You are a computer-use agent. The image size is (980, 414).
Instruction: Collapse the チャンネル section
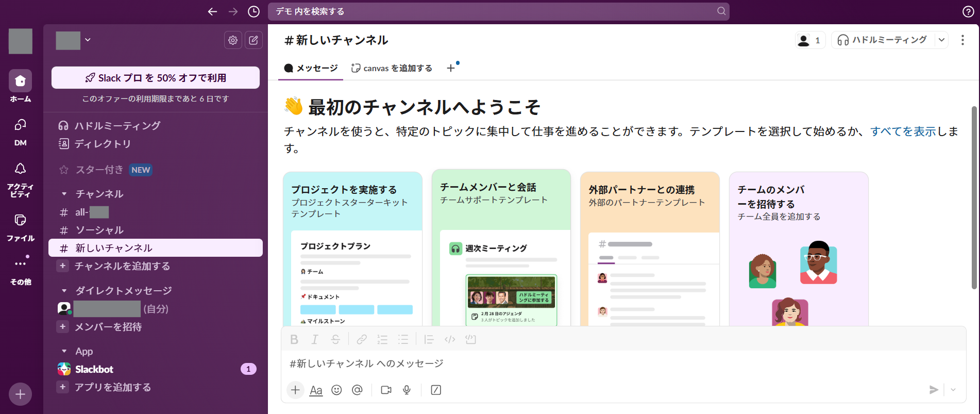click(x=64, y=194)
